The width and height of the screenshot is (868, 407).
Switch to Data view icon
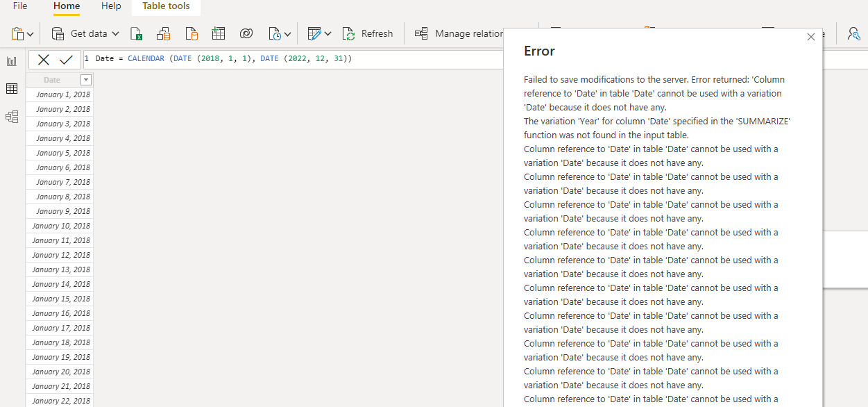12,89
